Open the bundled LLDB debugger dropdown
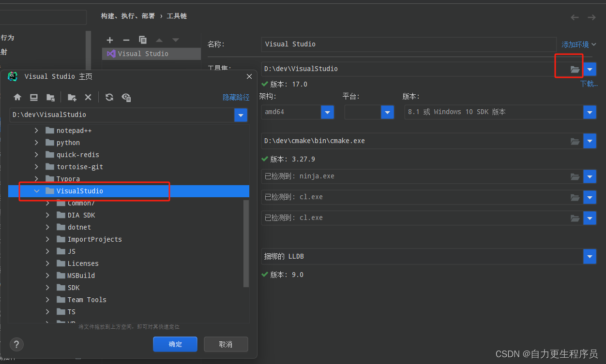Screen dimensions: 606x364 [590, 256]
